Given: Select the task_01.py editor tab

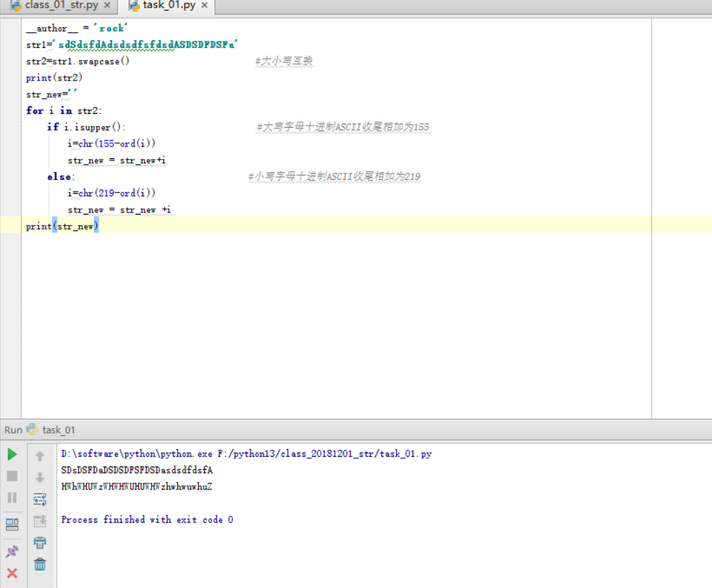Looking at the screenshot, I should (x=169, y=6).
